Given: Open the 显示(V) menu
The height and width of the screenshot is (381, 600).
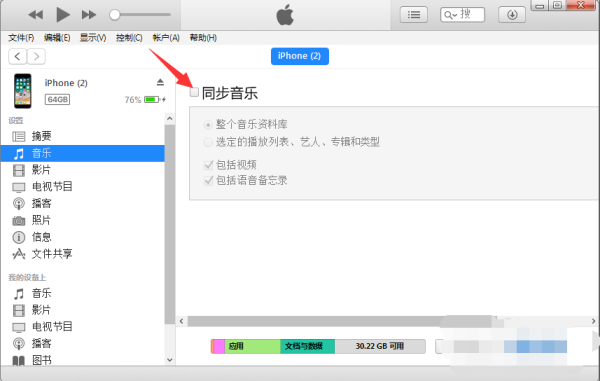Looking at the screenshot, I should click(93, 38).
